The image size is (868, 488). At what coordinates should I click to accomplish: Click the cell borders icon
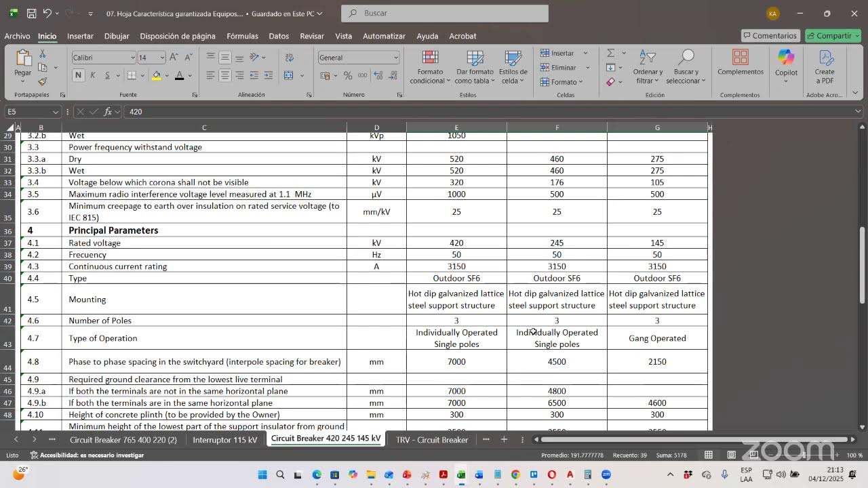(x=130, y=75)
